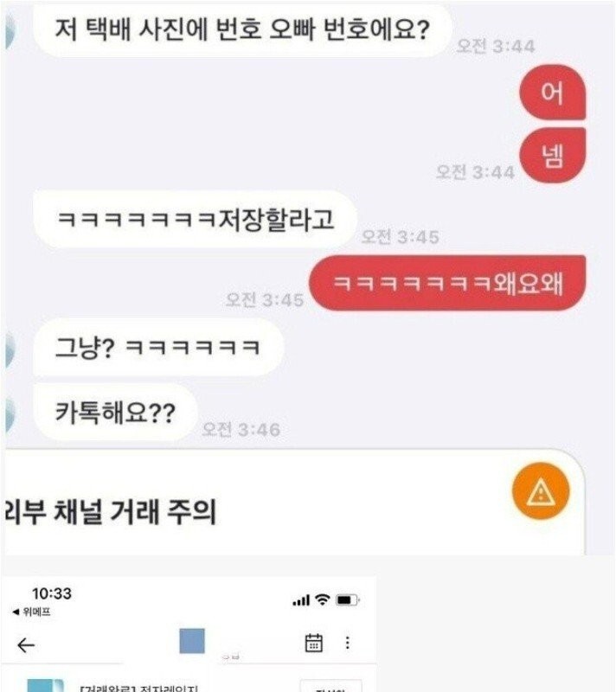Tap the Wi-Fi status icon
This screenshot has width=616, height=692.
[x=323, y=599]
